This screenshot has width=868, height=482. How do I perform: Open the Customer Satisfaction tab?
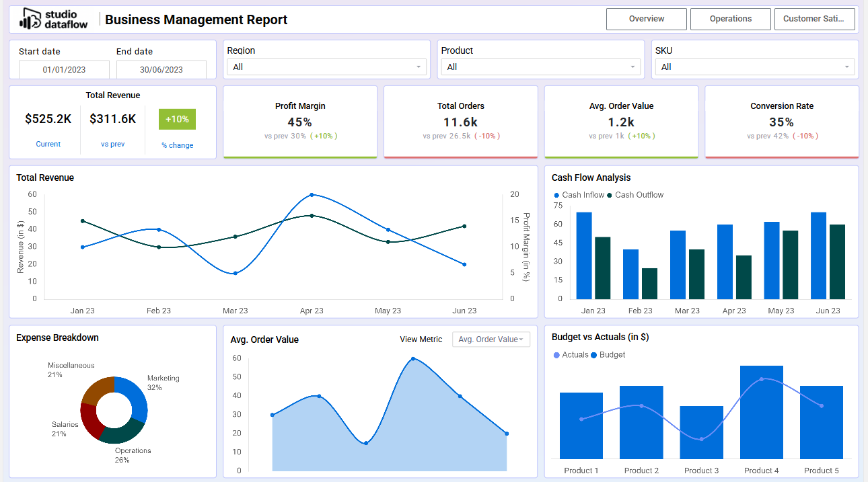[815, 19]
